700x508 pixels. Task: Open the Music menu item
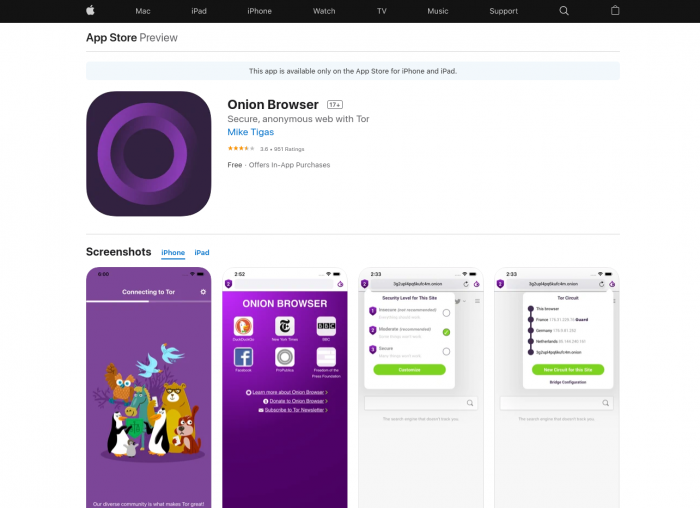(x=438, y=11)
